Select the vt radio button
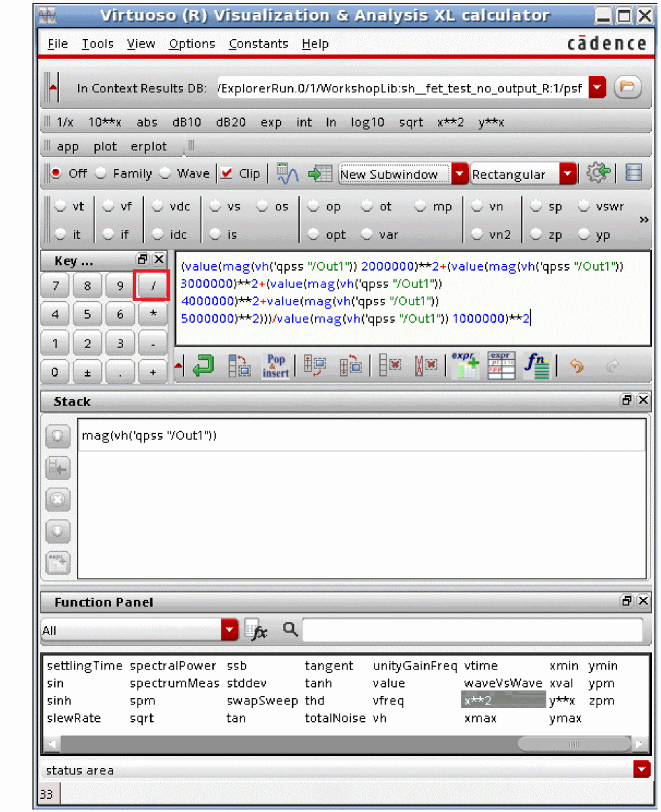The width and height of the screenshot is (661, 812). (x=61, y=205)
